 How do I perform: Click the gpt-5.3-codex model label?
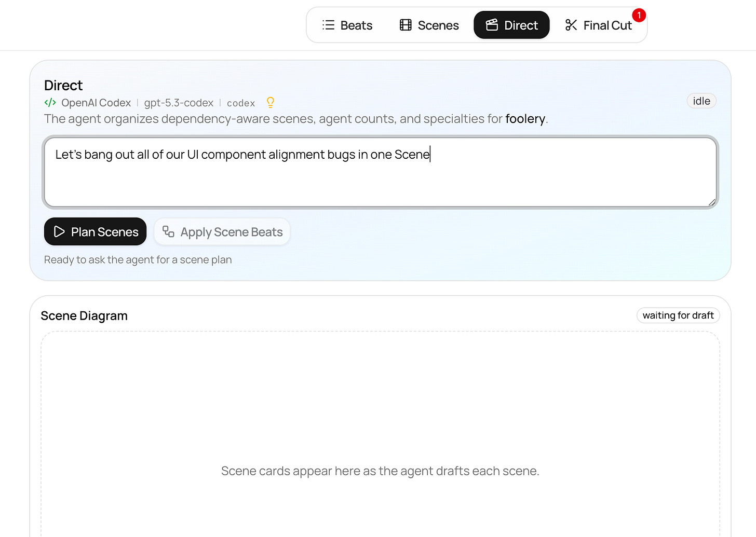point(179,103)
